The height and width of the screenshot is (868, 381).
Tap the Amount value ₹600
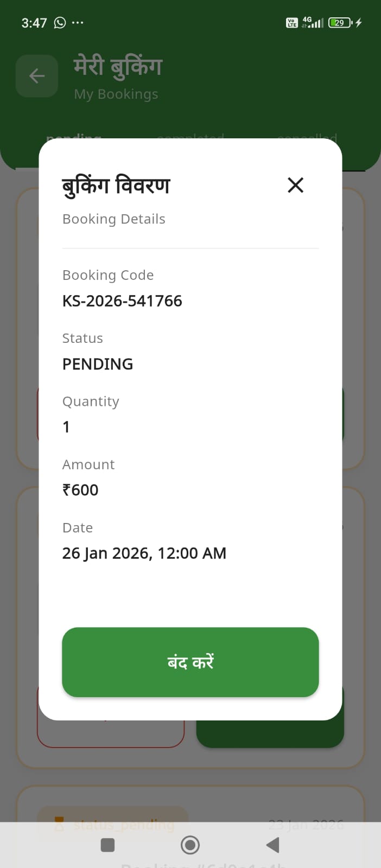tap(80, 490)
